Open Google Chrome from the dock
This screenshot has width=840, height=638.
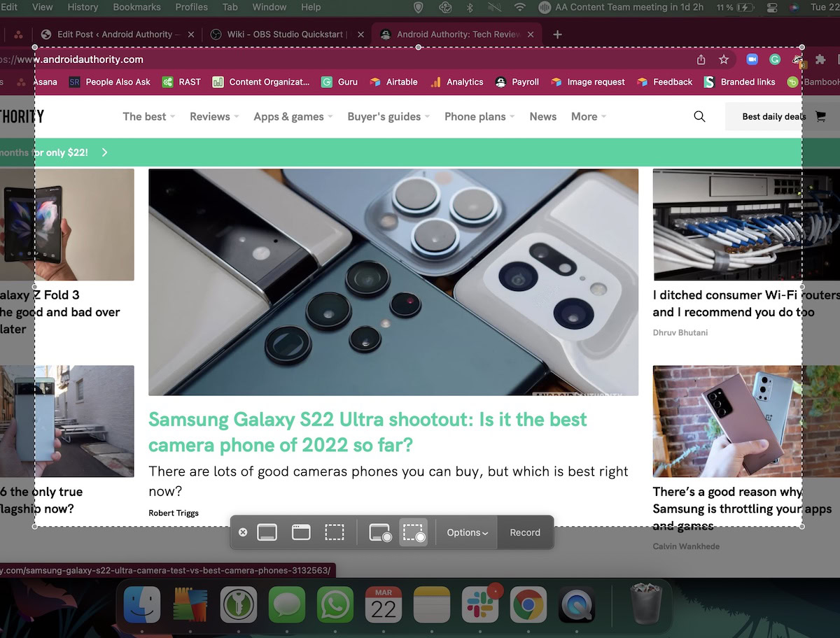pos(528,604)
